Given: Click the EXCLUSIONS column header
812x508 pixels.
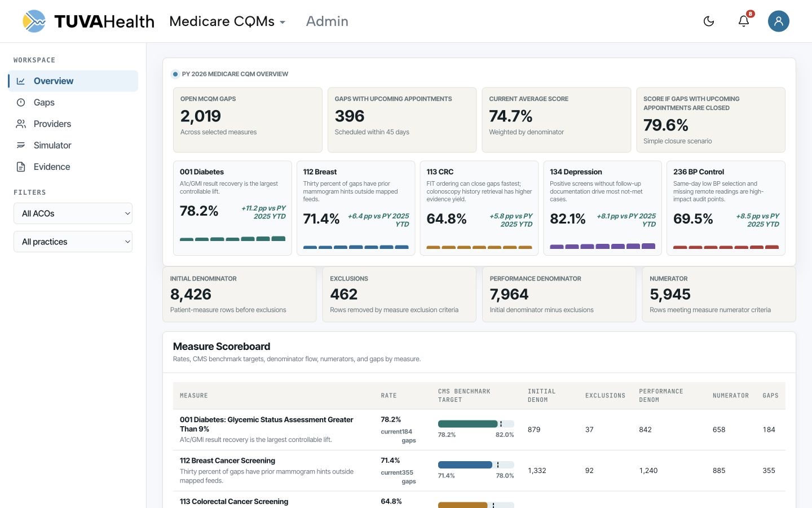Looking at the screenshot, I should [605, 396].
